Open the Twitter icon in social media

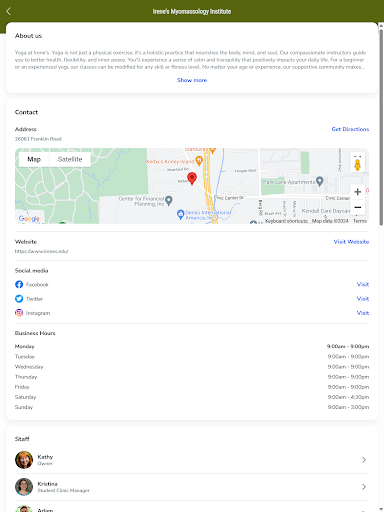click(19, 299)
